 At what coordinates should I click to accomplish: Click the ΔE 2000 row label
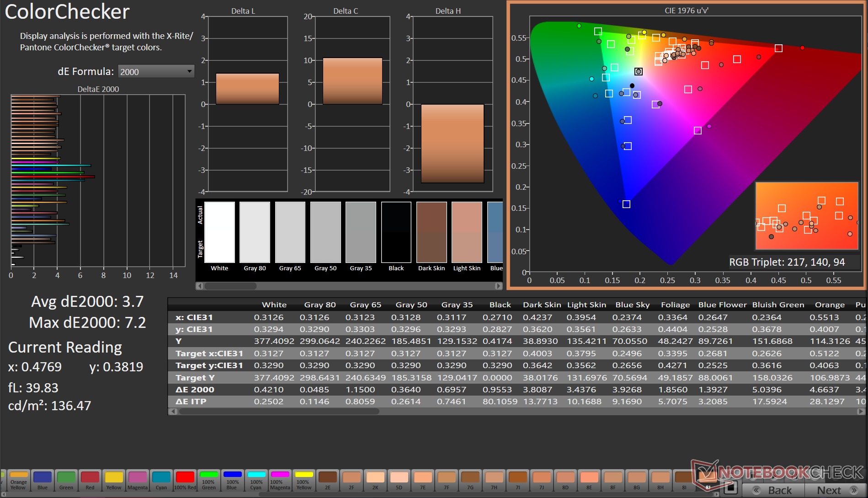(195, 390)
